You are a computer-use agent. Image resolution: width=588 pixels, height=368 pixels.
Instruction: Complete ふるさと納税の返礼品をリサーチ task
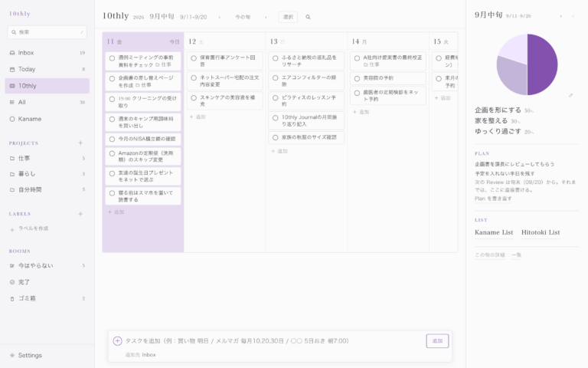point(276,58)
